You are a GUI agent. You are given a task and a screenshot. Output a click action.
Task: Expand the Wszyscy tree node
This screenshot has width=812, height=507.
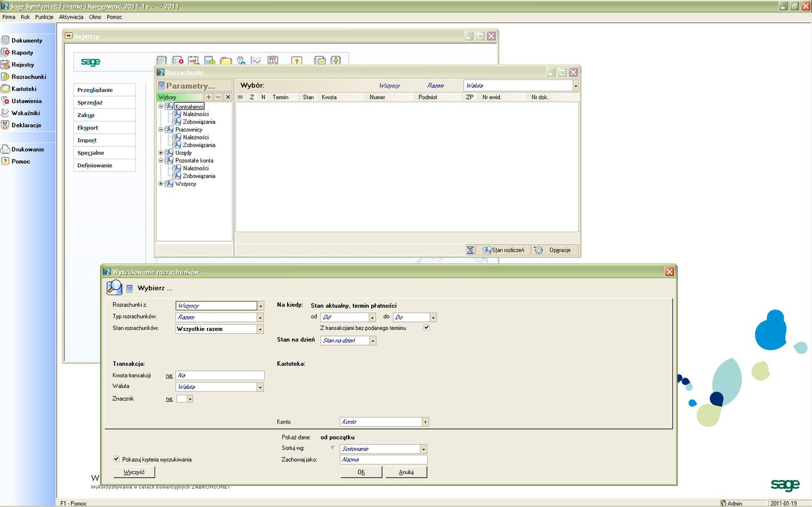click(161, 184)
